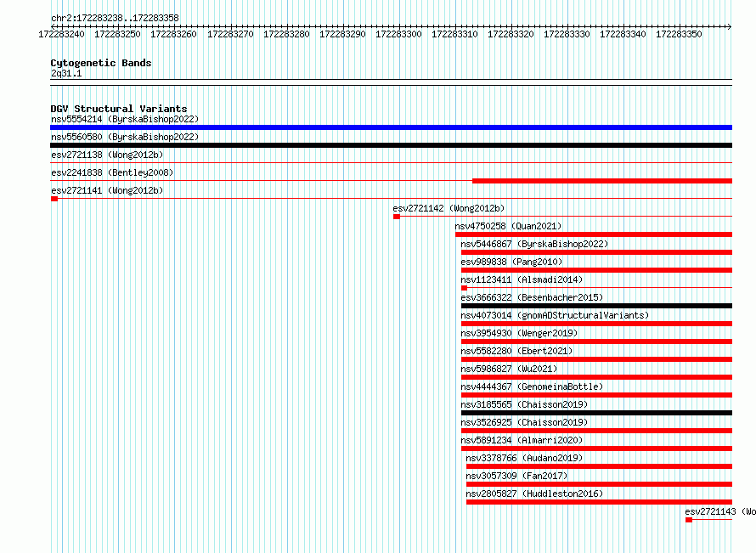Screen dimensions: 756x553
Task: Click red bar of esv989838 (Pang2010)
Action: (x=596, y=270)
